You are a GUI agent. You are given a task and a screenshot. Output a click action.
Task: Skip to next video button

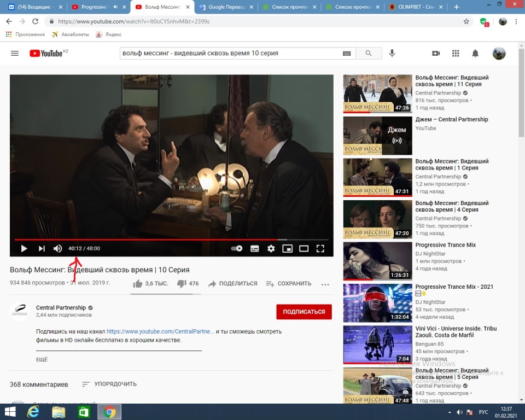pyautogui.click(x=42, y=248)
